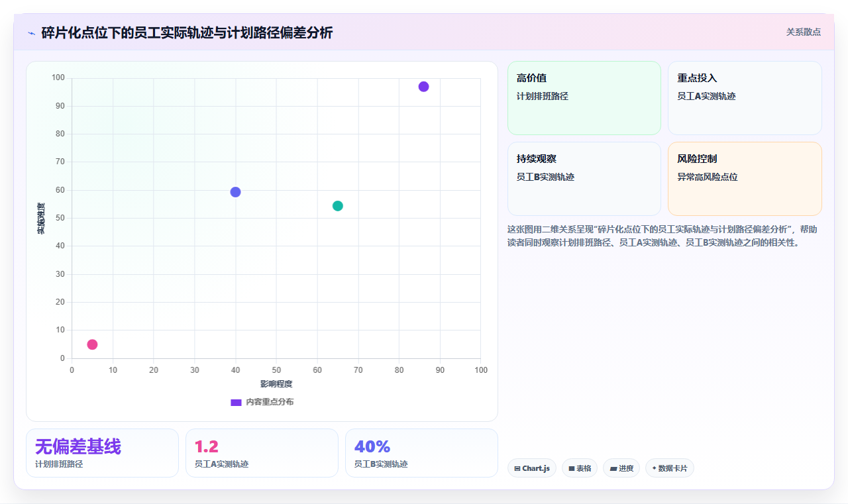Screen dimensions: 848x504
Task: Open the 重点投入 quadrant card
Action: tap(745, 98)
